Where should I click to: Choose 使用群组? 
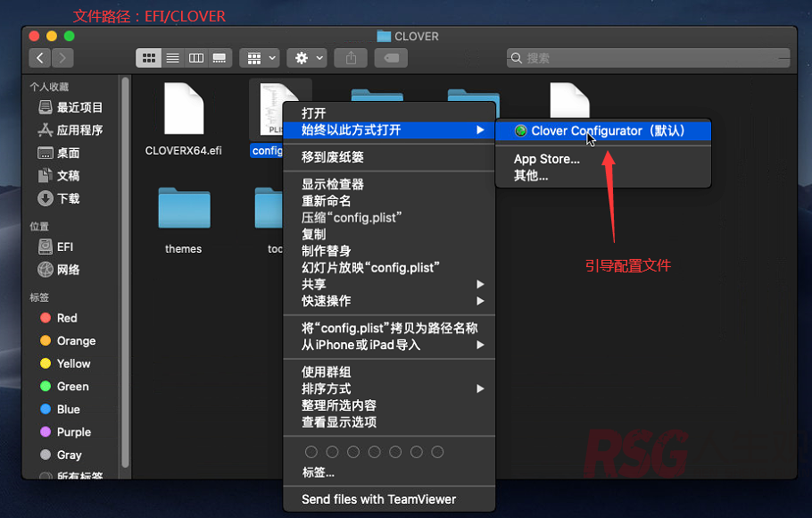pos(389,372)
